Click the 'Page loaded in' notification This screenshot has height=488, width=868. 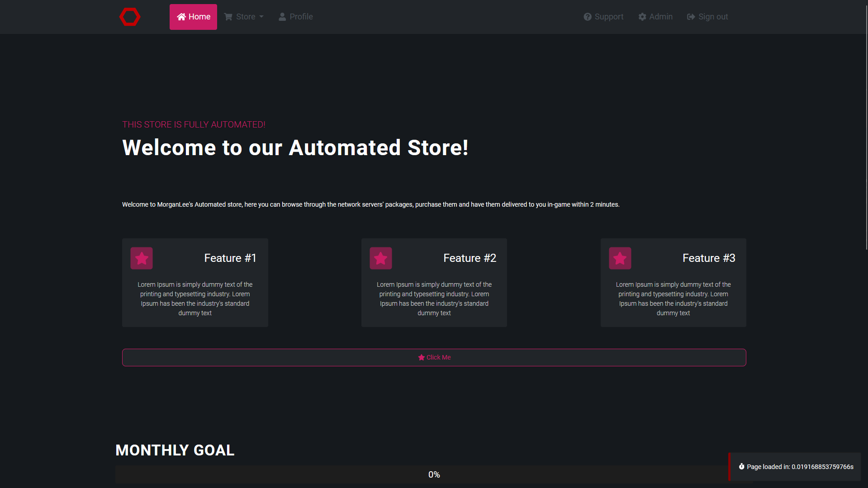pyautogui.click(x=795, y=467)
